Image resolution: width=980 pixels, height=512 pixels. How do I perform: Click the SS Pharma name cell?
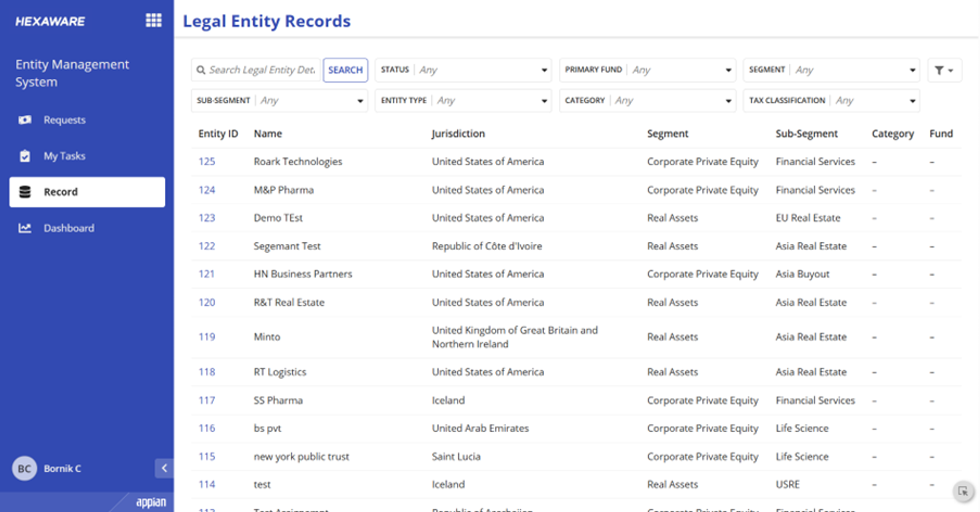point(278,400)
